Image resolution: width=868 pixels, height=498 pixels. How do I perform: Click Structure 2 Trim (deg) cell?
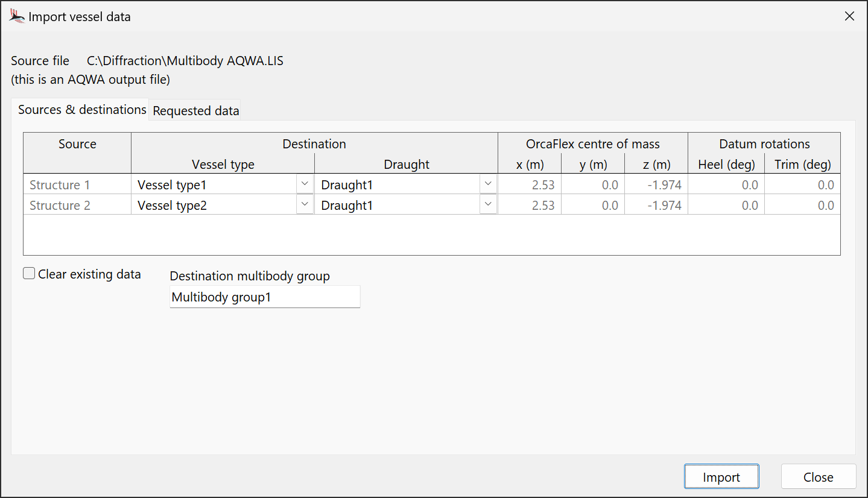[x=802, y=206]
